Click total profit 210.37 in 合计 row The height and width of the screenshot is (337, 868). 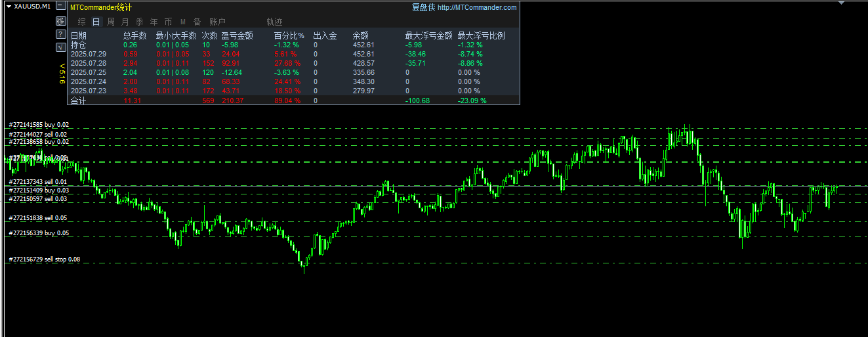(233, 101)
